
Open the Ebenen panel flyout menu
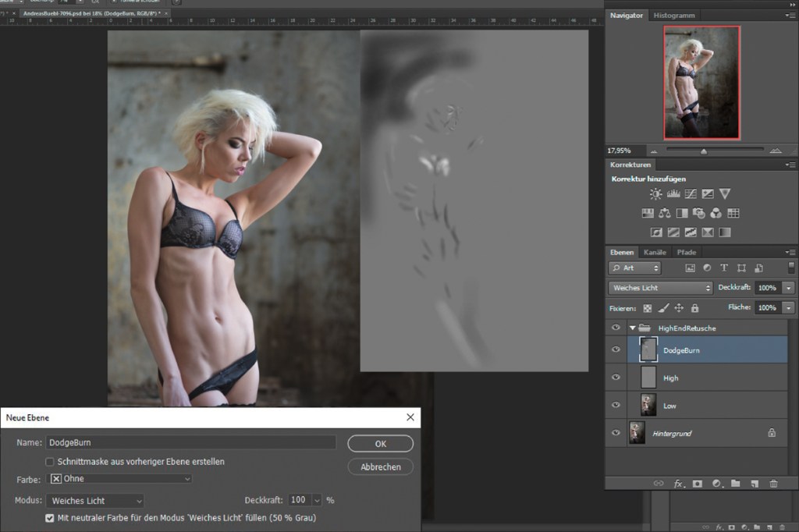click(x=790, y=252)
